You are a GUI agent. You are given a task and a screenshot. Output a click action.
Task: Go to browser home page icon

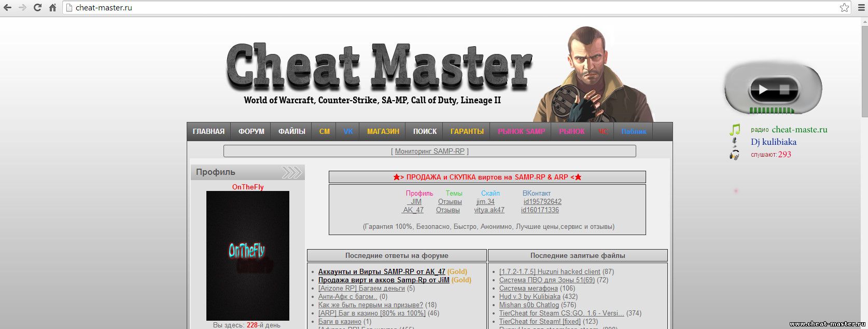point(52,8)
